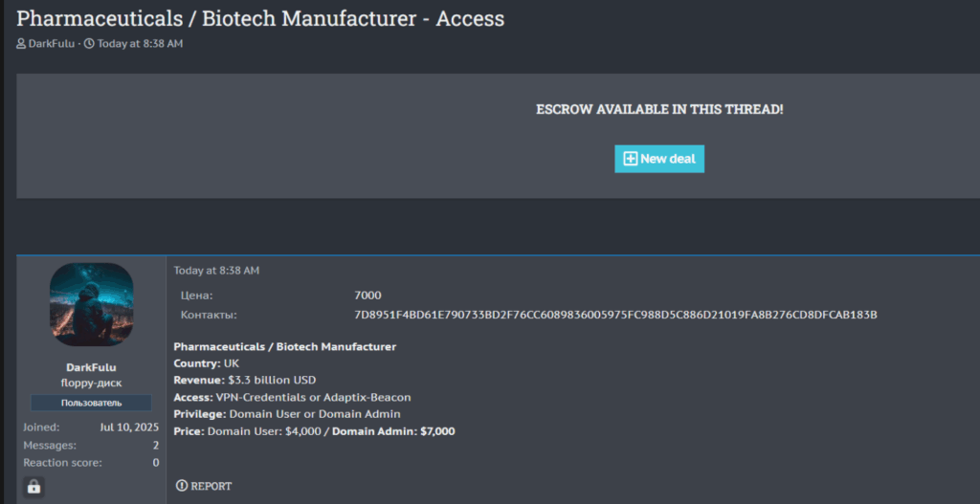Select the thread title heading
Screen dimensions: 980x504
(260, 18)
